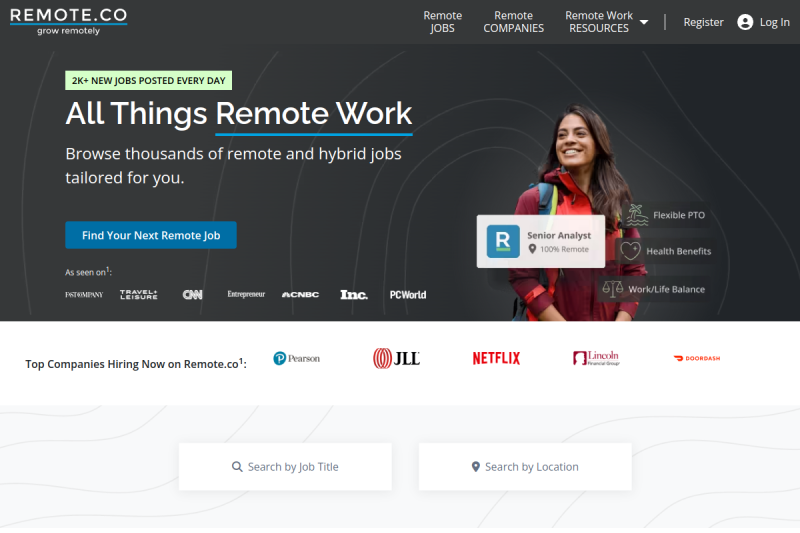Click the pin icon in location search
Viewport: 800px width, 533px height.
click(476, 467)
